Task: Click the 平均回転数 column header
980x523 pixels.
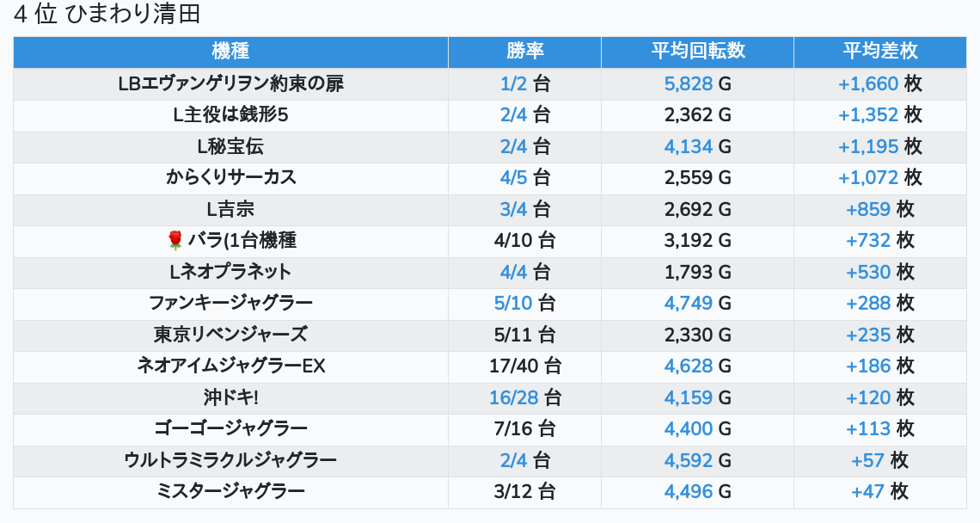Action: [697, 51]
